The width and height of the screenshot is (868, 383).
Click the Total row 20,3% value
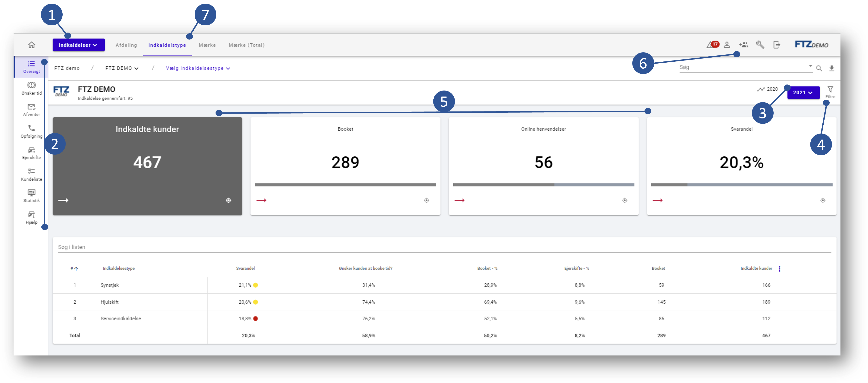[248, 336]
